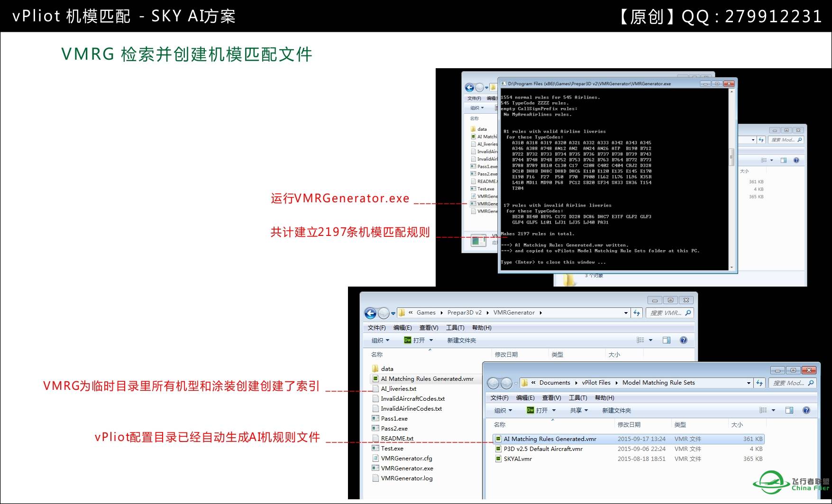Open the 编辑(E) menu in the Model Matching Rule Sets window
832x504 pixels.
point(525,398)
